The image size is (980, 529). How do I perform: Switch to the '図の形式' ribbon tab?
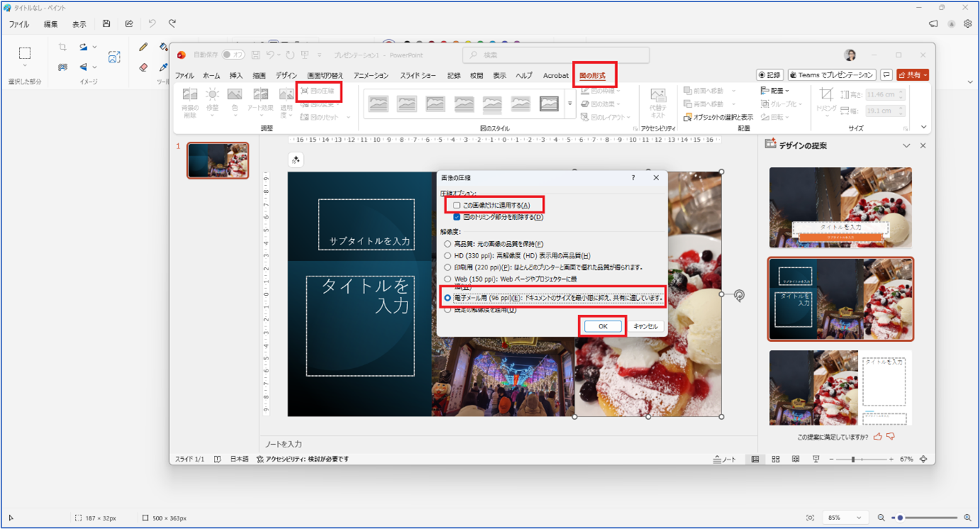pyautogui.click(x=592, y=76)
